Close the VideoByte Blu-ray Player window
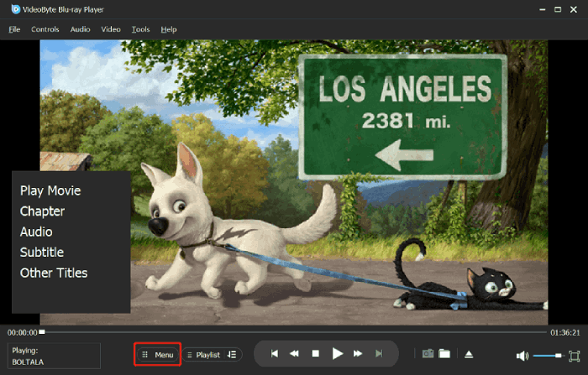The image size is (588, 375). coord(574,10)
